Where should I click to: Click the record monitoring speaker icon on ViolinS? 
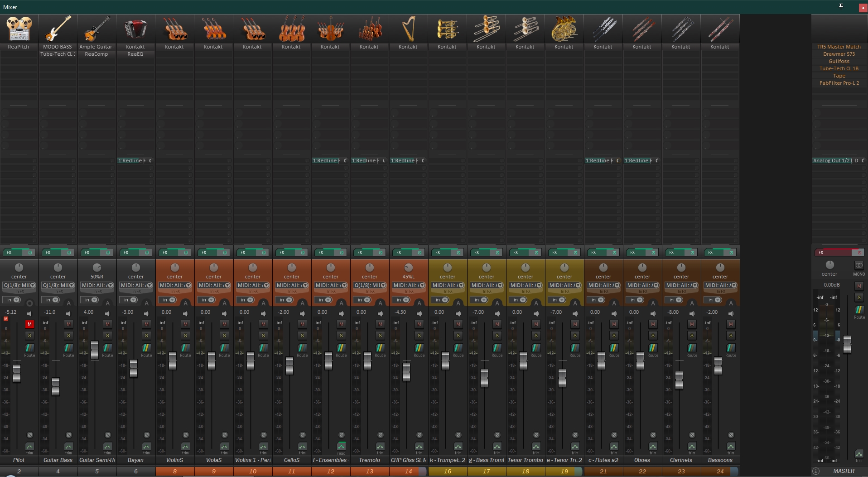(x=186, y=313)
